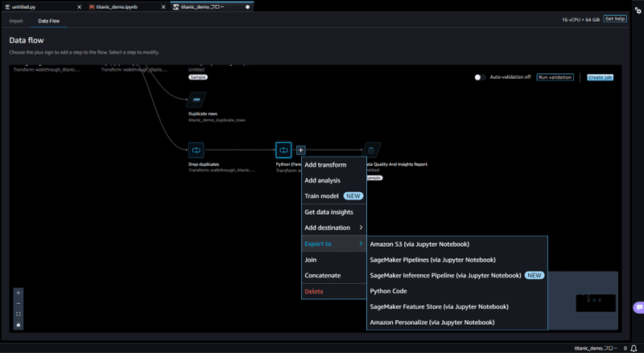Click the 16 vCPU + 64 GiB instance label
Viewport: 644px width, 353px height.
pos(580,19)
